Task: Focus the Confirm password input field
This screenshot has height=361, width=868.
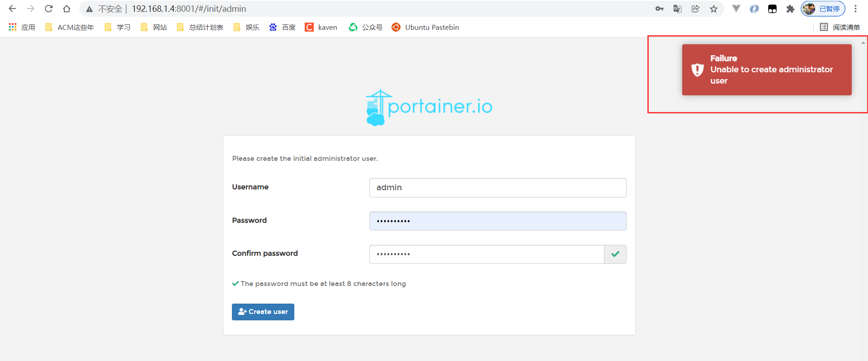Action: point(486,254)
